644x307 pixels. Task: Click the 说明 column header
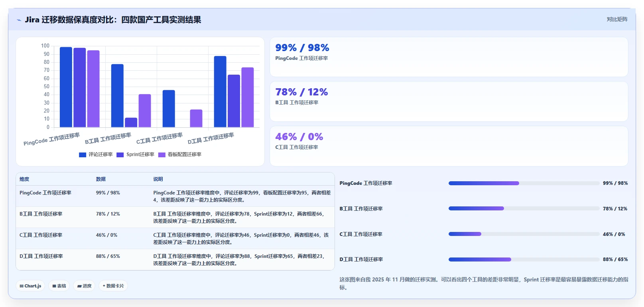pos(158,179)
